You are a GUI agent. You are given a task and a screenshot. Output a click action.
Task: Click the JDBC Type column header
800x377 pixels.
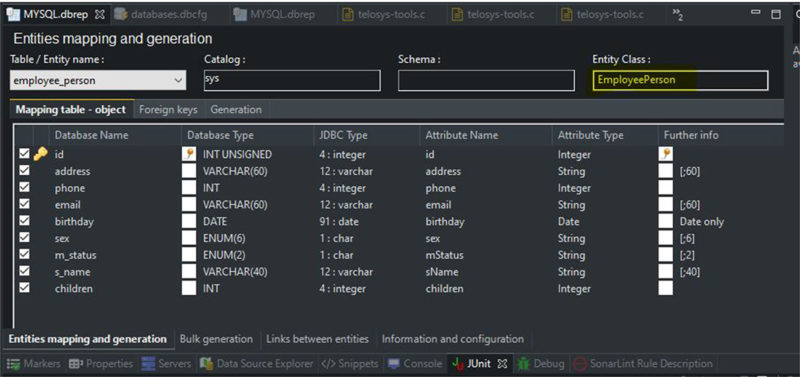(x=367, y=135)
